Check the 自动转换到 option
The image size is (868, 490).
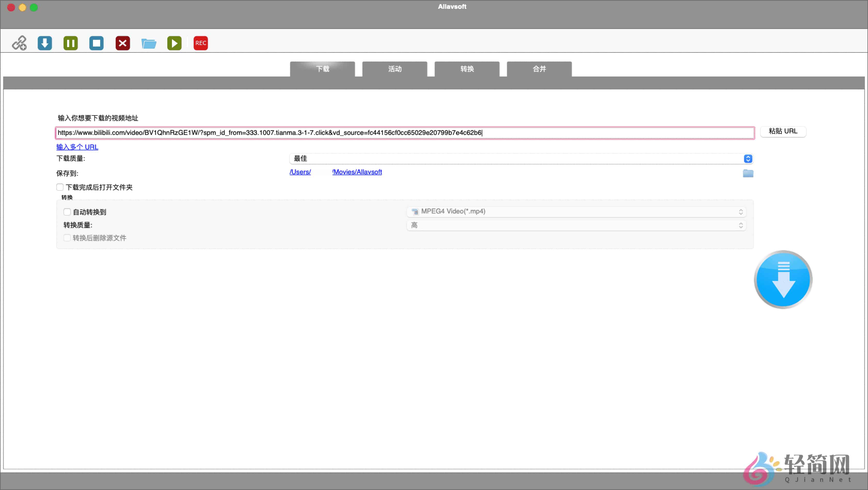pyautogui.click(x=67, y=212)
